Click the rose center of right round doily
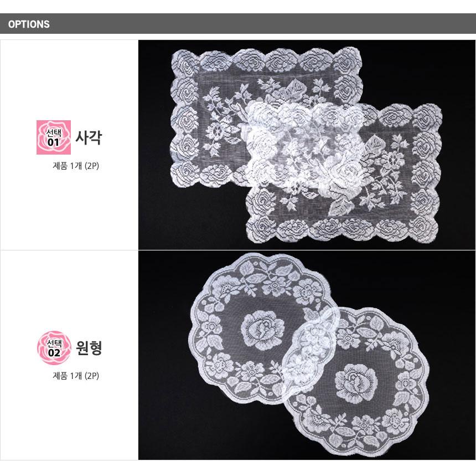 pyautogui.click(x=356, y=383)
